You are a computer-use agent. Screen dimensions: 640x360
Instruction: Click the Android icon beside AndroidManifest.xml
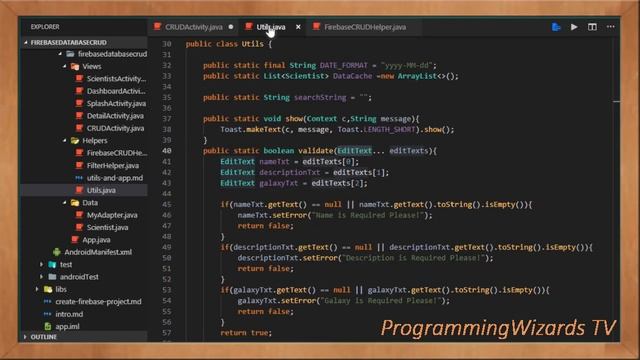[x=57, y=252]
